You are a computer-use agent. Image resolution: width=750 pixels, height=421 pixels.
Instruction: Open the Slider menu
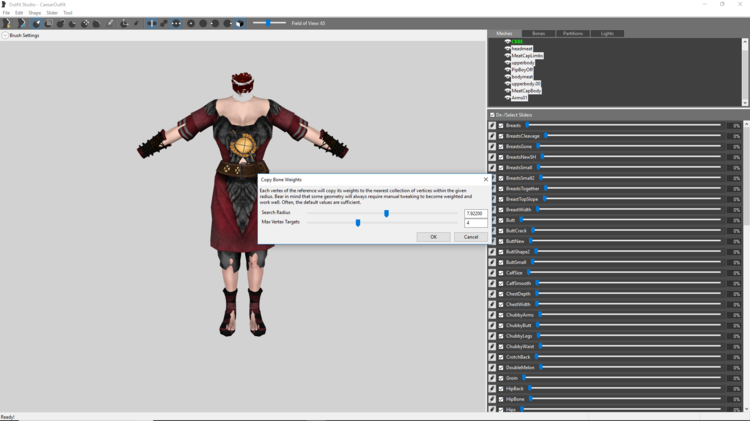coord(52,13)
